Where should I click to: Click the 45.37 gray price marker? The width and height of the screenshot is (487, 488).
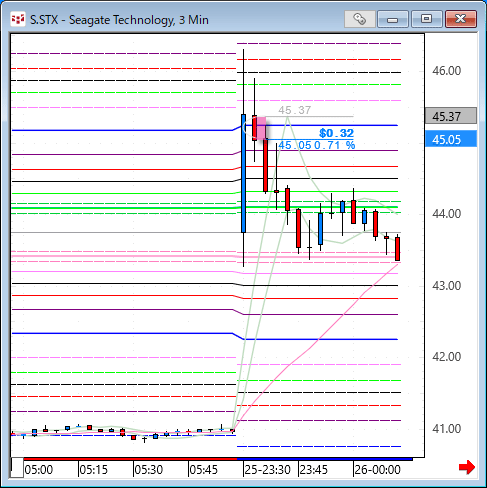click(x=451, y=116)
